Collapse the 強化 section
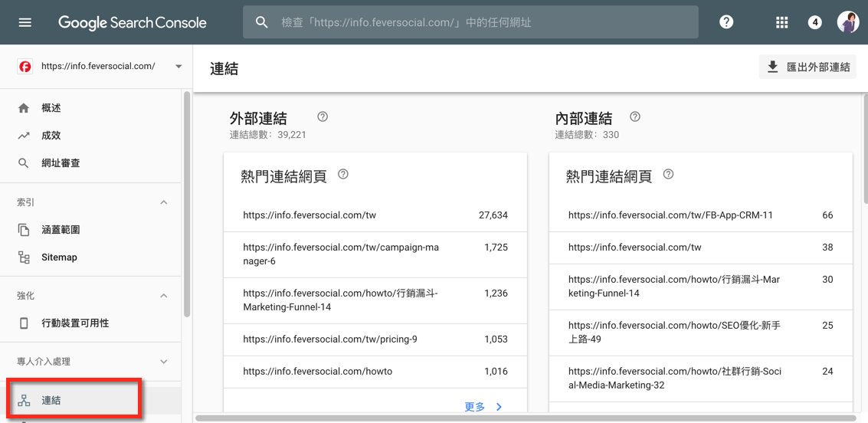This screenshot has width=868, height=423. (163, 296)
